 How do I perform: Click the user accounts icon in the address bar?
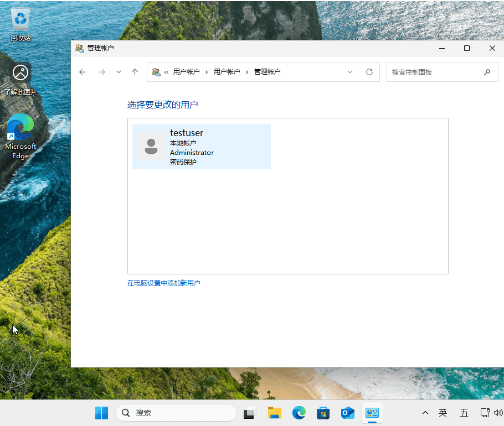[x=156, y=72]
